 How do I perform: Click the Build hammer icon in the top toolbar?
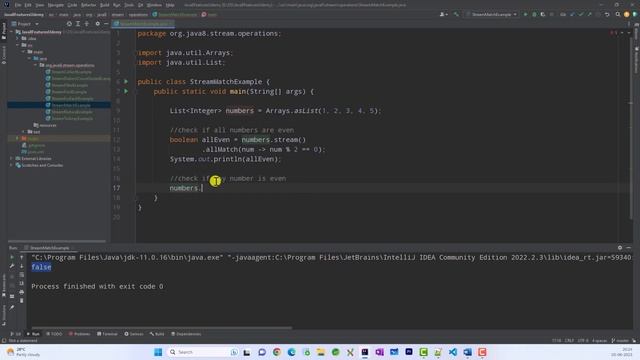(456, 14)
